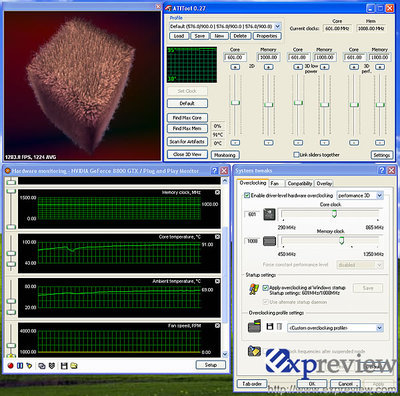Click the Windows flag startup settings icon
The height and width of the screenshot is (396, 400).
254,289
